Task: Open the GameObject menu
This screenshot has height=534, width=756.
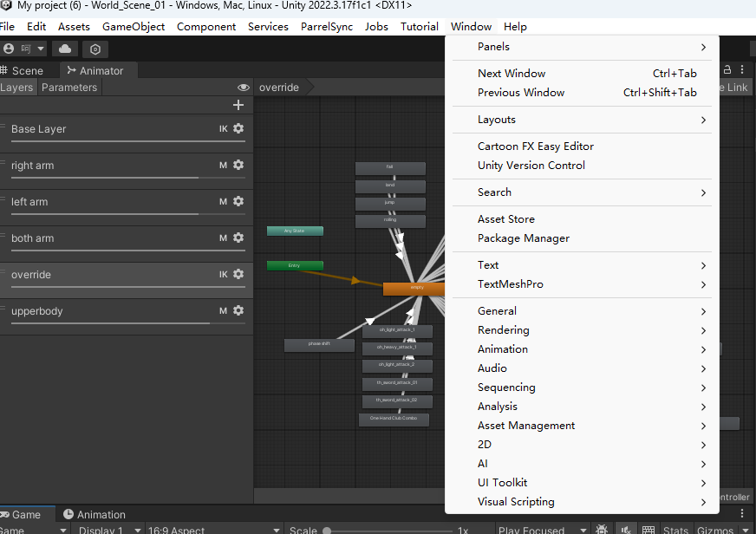Action: tap(133, 27)
